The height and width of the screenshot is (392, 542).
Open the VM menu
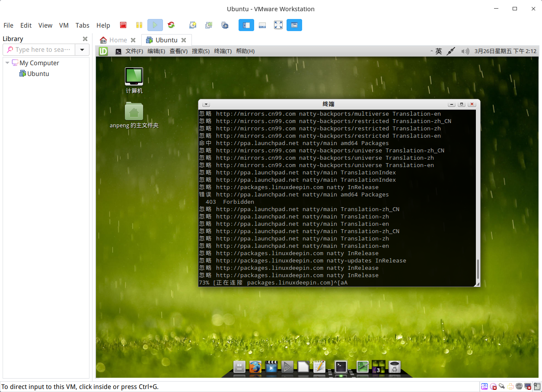(64, 25)
